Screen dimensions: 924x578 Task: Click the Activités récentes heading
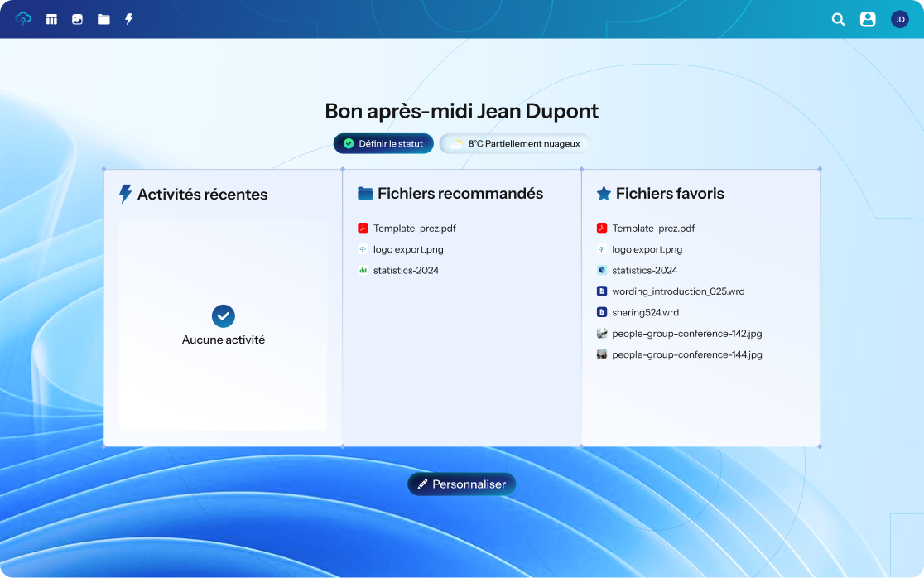click(x=202, y=195)
